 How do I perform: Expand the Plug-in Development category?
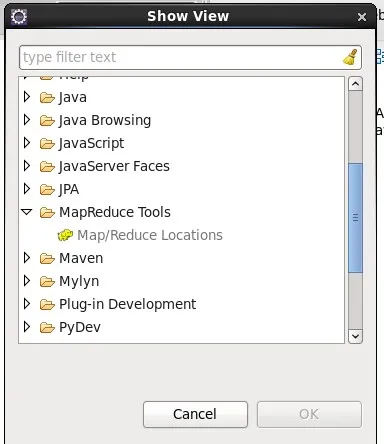click(x=27, y=304)
